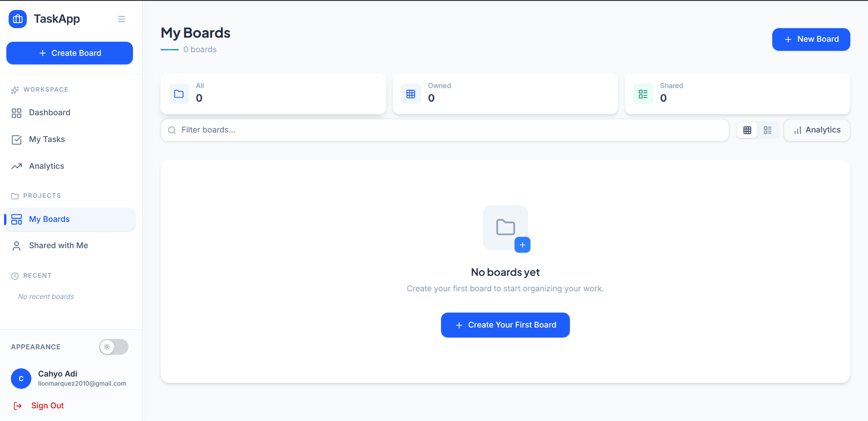Screen dimensions: 868x421
Task: Click the user name Cahyo Adi
Action: pyautogui.click(x=58, y=374)
